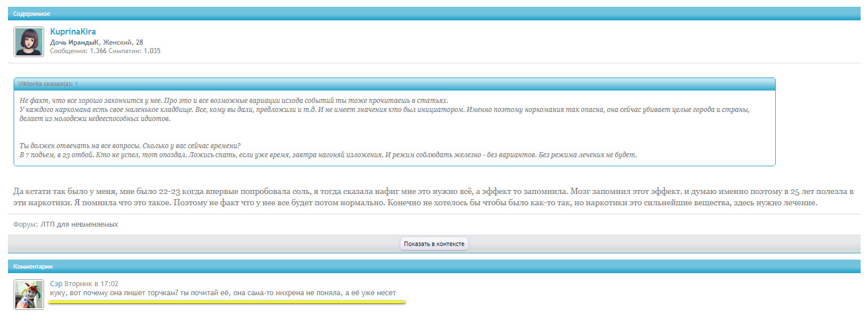
Task: Click Сэр's comment text starting with куку
Action: [223, 292]
